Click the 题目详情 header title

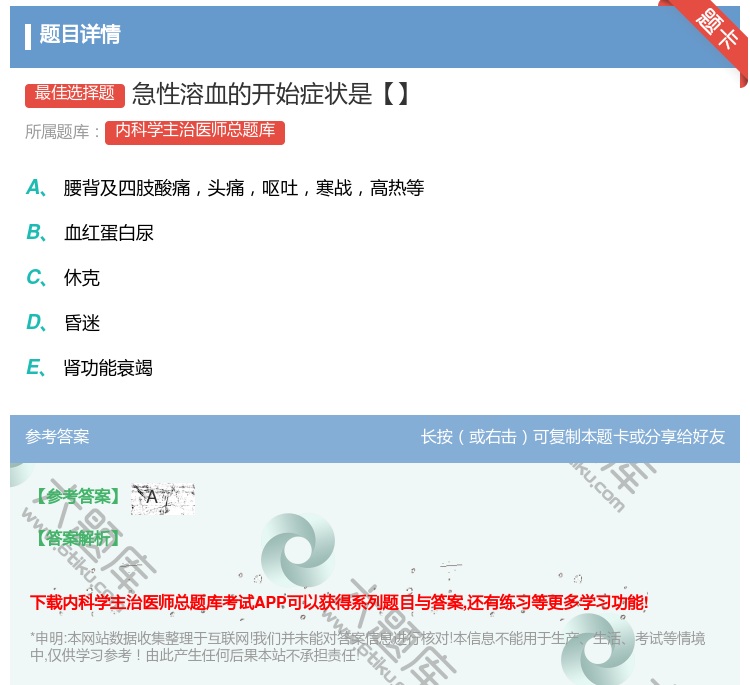tap(80, 34)
